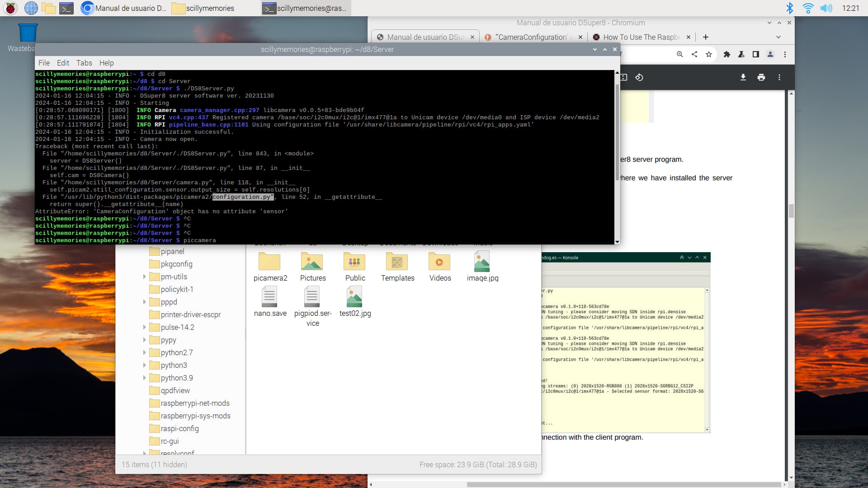Print the PDF document

(x=761, y=77)
